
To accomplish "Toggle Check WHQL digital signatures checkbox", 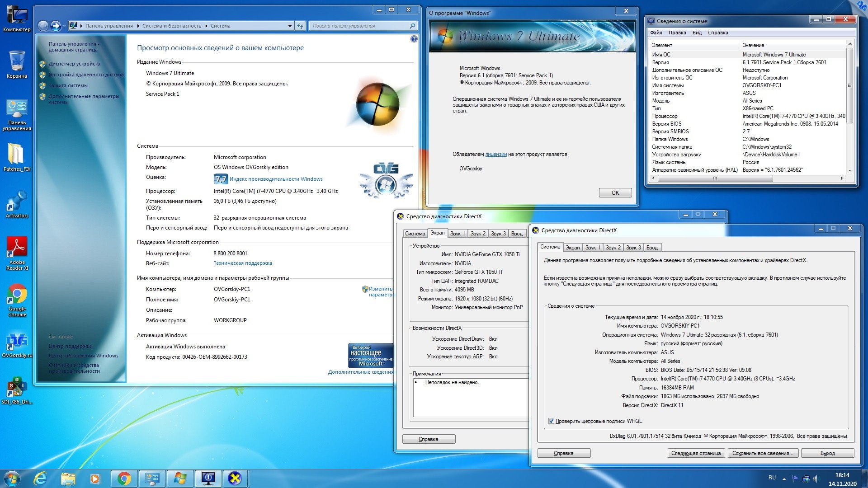I will 551,421.
